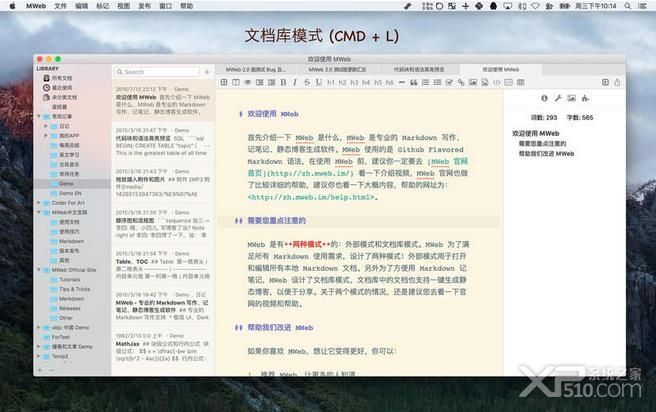
Task: Toggle the eye preview icon in toolbar
Action: coord(248,82)
